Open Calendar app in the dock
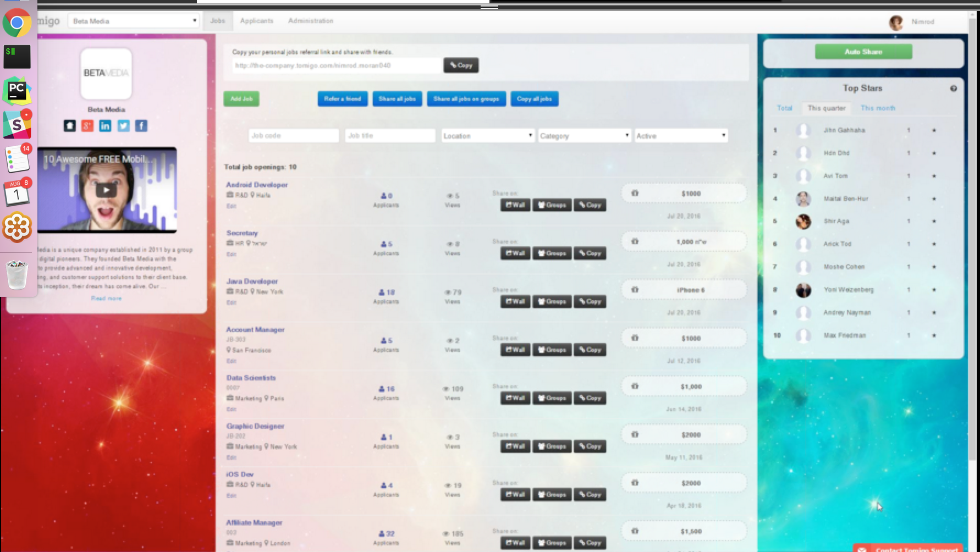The image size is (980, 552). (x=17, y=193)
